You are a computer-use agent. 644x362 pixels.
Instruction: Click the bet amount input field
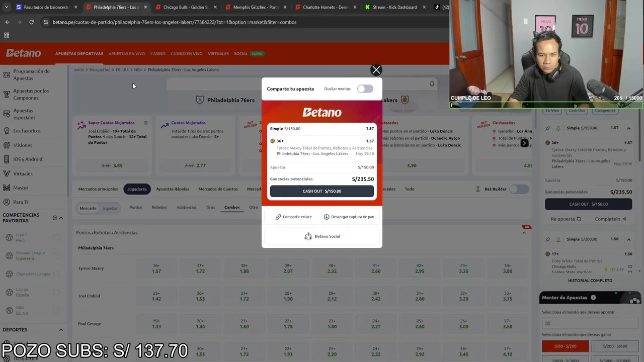pos(591,323)
